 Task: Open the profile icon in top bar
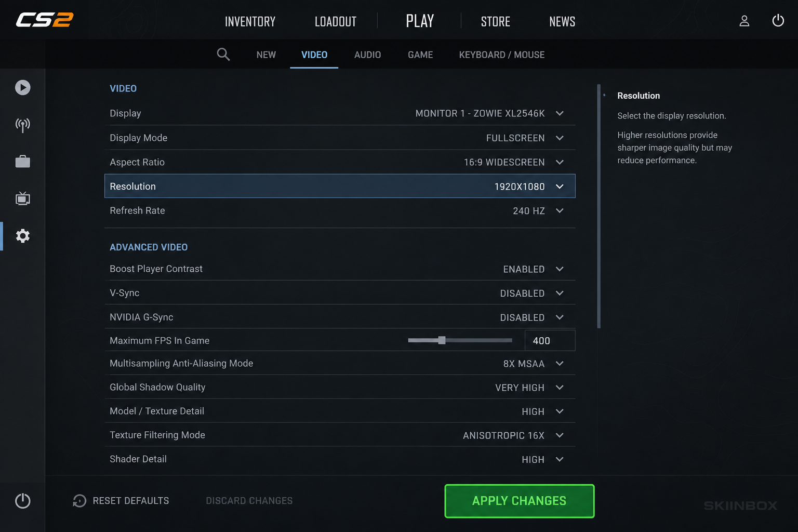pos(744,21)
